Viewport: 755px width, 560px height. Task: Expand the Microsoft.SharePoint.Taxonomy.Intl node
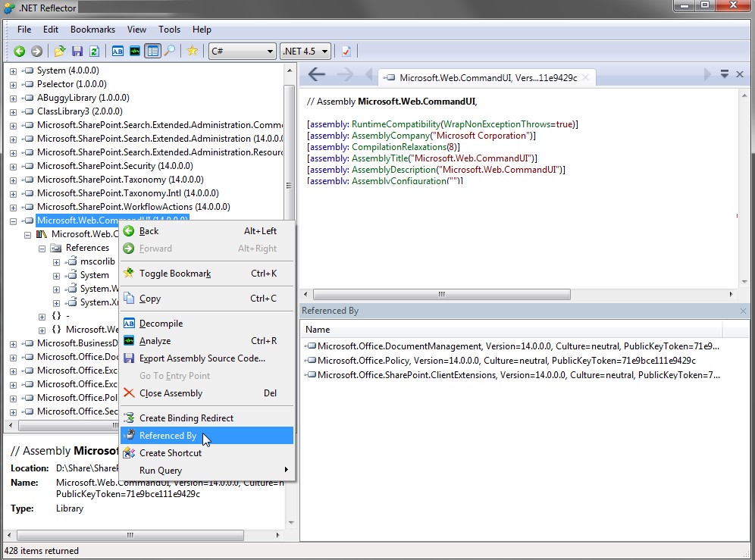coord(13,194)
